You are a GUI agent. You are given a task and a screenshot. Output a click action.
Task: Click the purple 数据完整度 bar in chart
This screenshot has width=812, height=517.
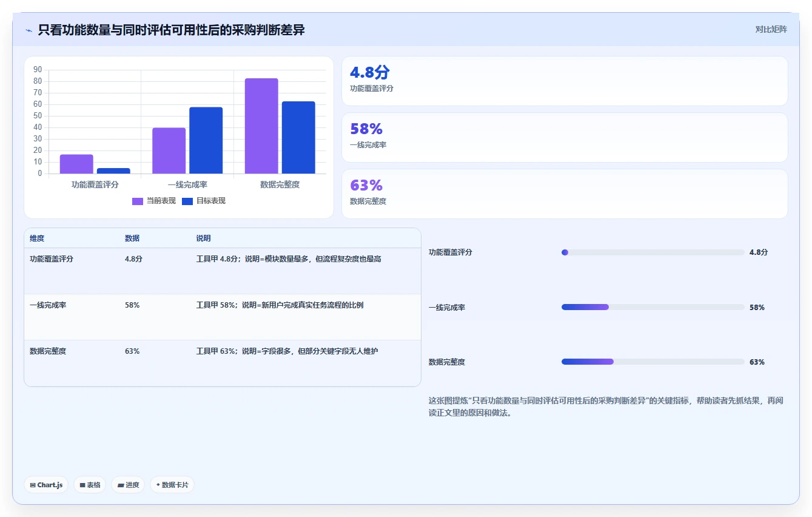point(261,126)
